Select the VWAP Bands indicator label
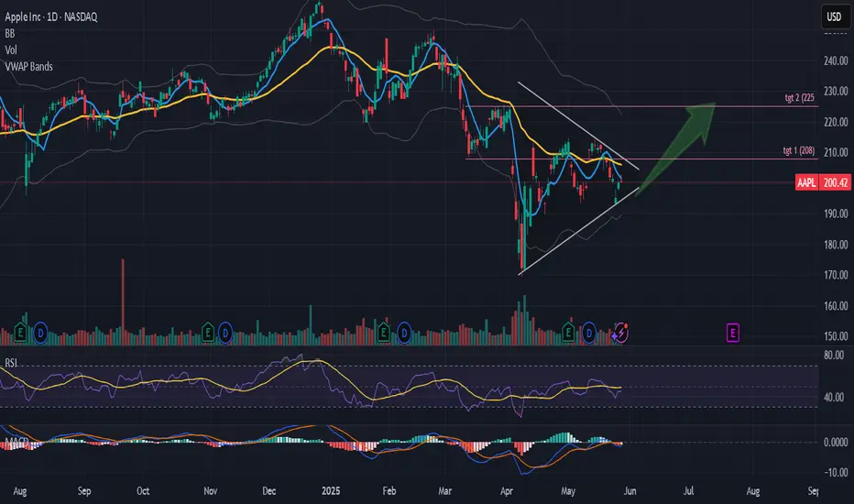Screen dimensions: 854x504 click(29, 67)
